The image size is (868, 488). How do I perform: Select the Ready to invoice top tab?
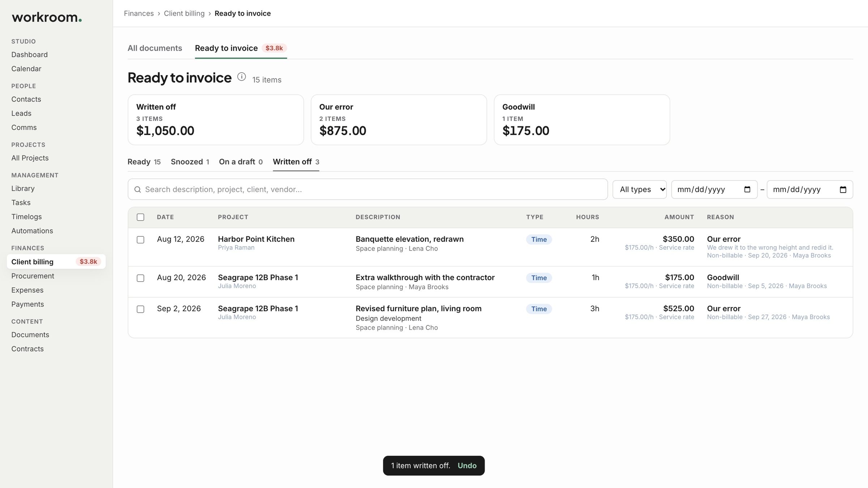click(x=241, y=48)
